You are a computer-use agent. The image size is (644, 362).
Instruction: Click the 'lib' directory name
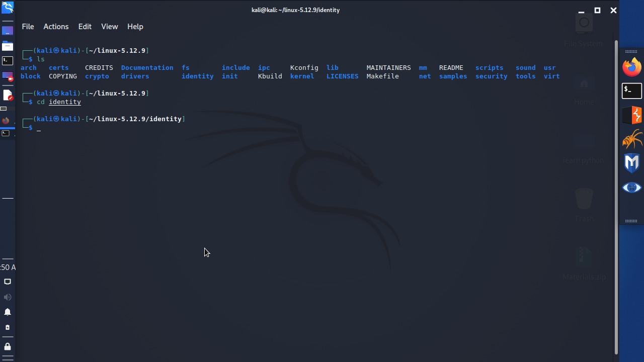(x=333, y=68)
